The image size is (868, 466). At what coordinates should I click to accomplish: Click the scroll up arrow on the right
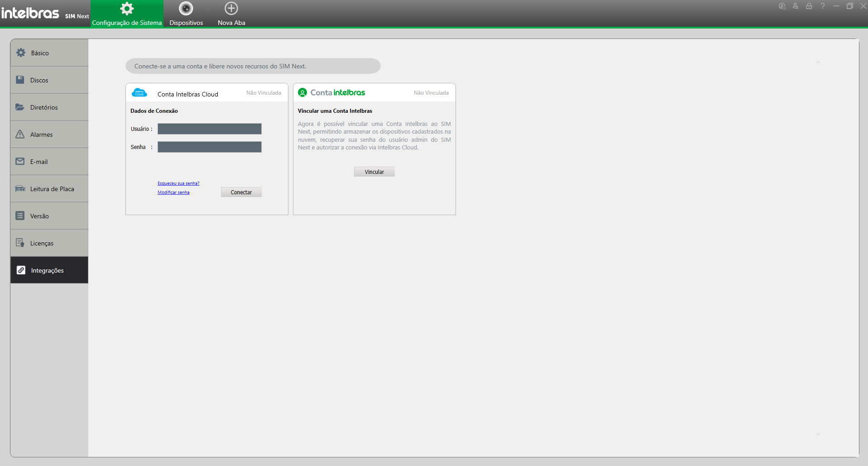818,62
